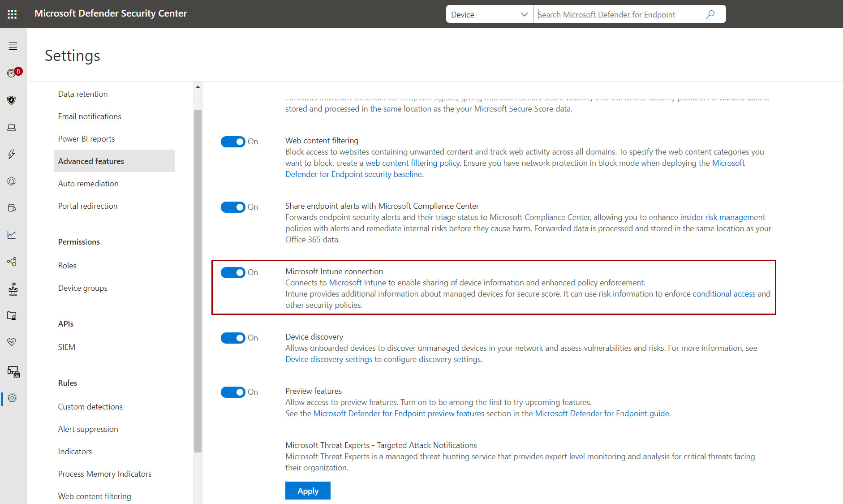Screen dimensions: 843x504
Task: Open Data retention settings
Action: point(83,94)
